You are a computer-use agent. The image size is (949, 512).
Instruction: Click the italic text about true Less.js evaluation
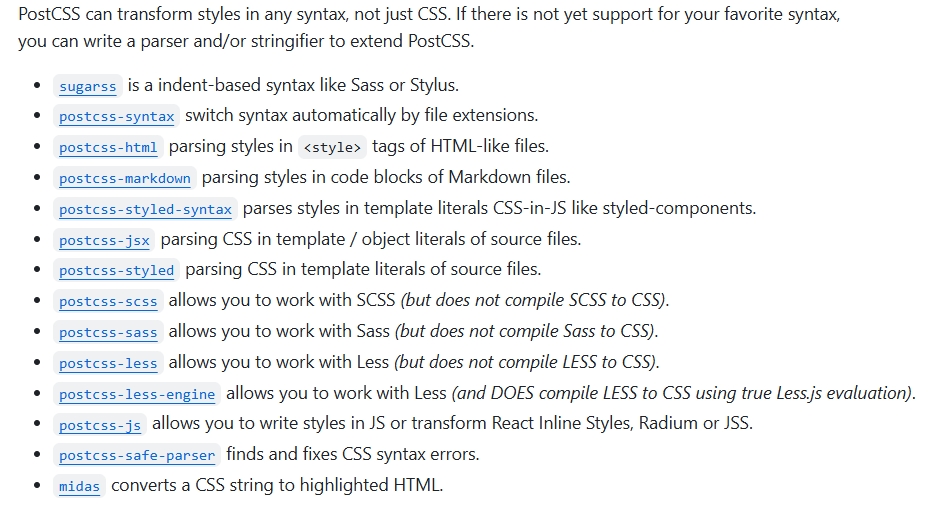[683, 393]
